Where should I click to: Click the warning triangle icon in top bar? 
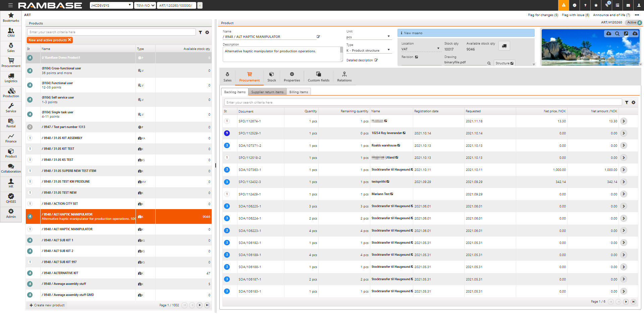tap(563, 5)
